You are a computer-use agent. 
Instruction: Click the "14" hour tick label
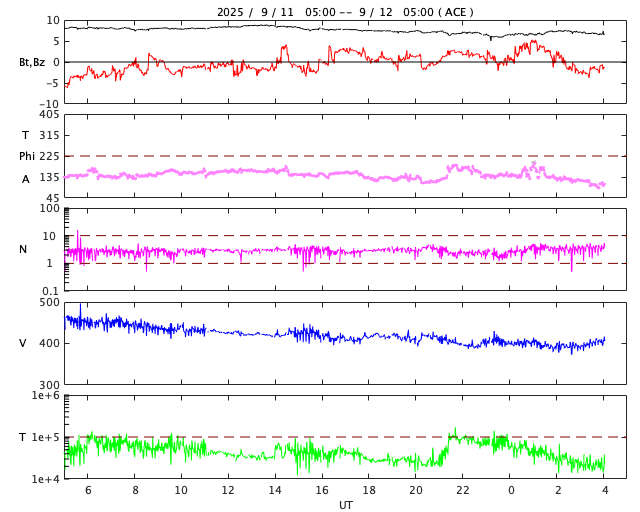(275, 490)
